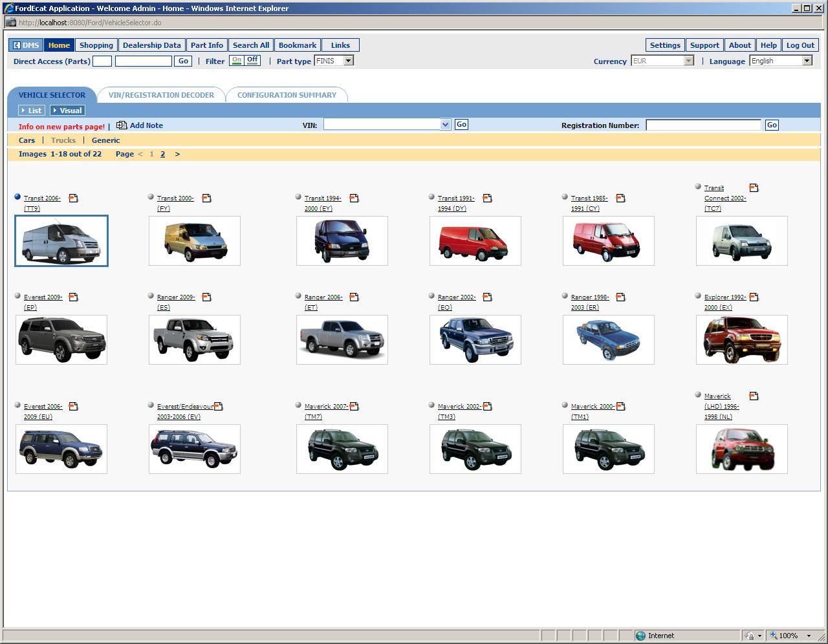
Task: Click the Registration Number input field
Action: click(x=703, y=125)
